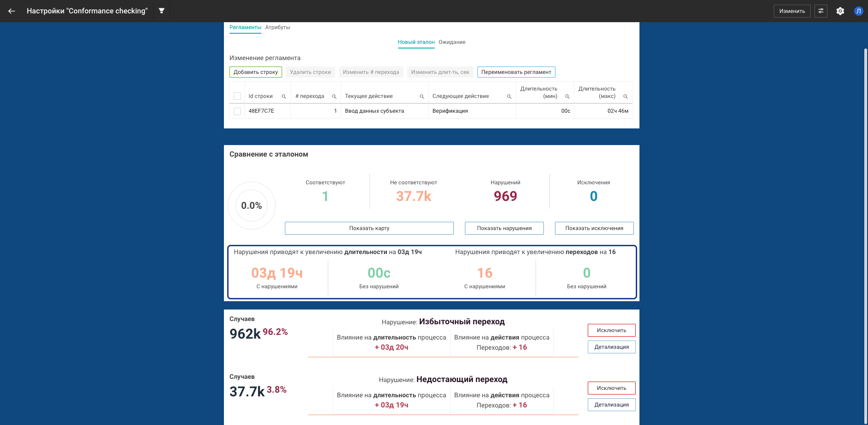Exclude the Избыточный переход violation
Image resolution: width=868 pixels, height=425 pixels.
click(x=611, y=330)
